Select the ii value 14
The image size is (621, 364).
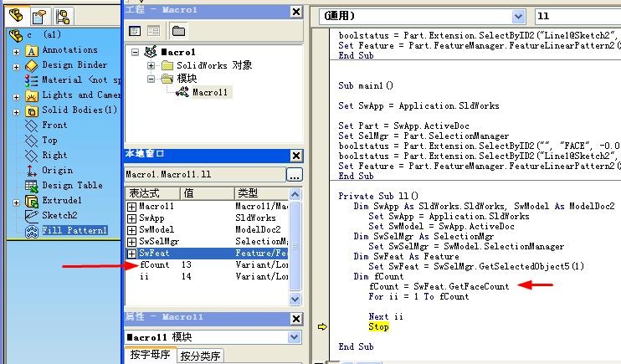[x=187, y=276]
